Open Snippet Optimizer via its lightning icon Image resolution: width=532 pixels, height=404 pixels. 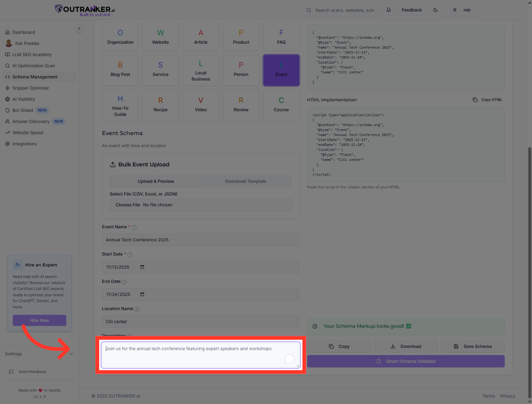(x=7, y=88)
